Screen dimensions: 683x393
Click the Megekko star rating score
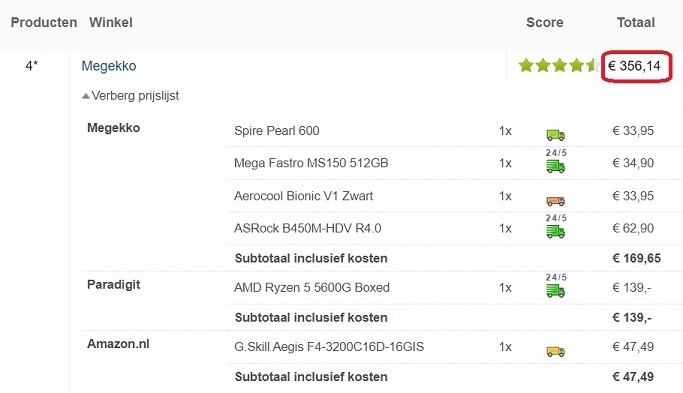tap(558, 66)
